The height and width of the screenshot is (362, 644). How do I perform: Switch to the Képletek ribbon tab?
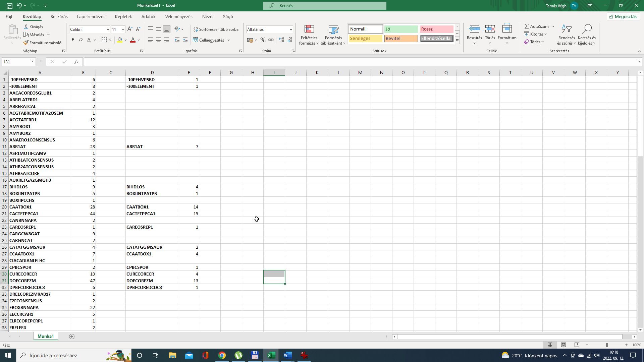(x=123, y=16)
